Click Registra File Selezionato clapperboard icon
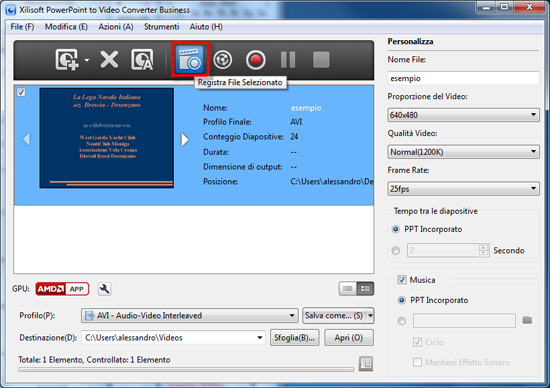Viewport: 550px width, 388px height. pyautogui.click(x=190, y=59)
